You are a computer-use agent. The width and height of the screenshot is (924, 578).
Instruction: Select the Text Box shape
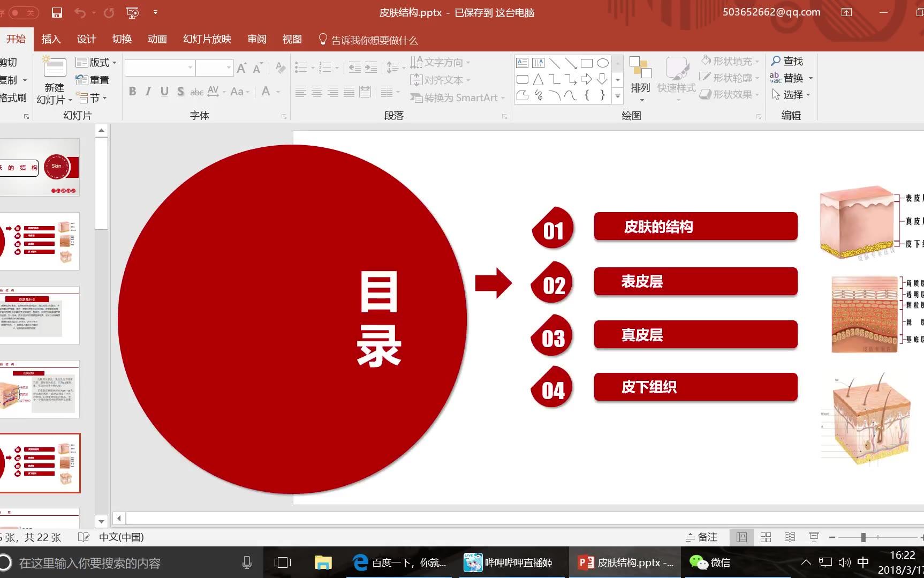522,63
